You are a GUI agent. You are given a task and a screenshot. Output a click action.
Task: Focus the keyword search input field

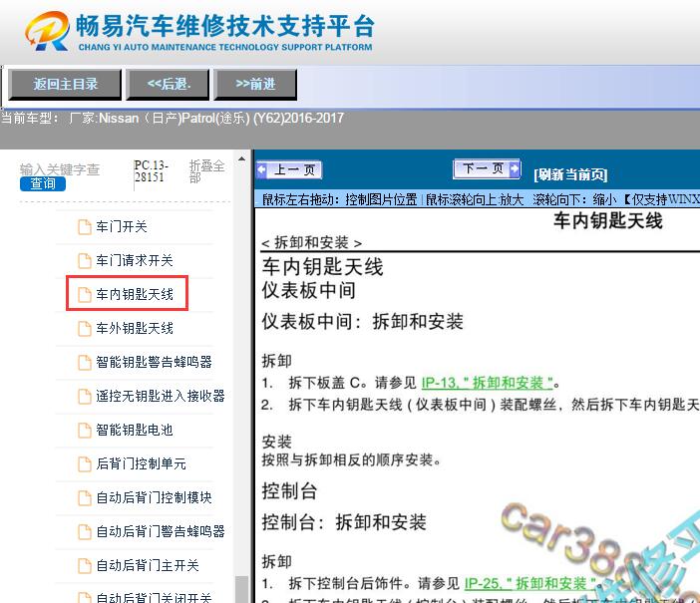[x=60, y=169]
